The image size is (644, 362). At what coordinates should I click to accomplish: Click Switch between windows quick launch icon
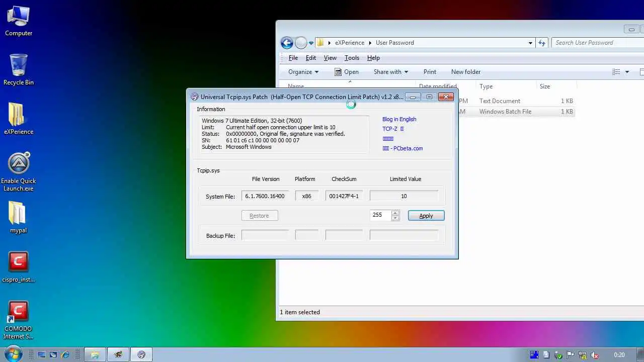pyautogui.click(x=53, y=354)
